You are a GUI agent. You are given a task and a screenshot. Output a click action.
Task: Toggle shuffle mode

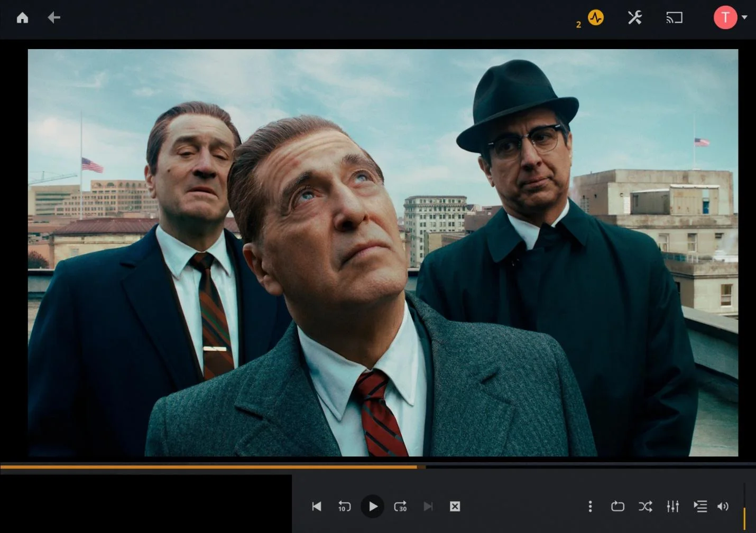coord(645,507)
